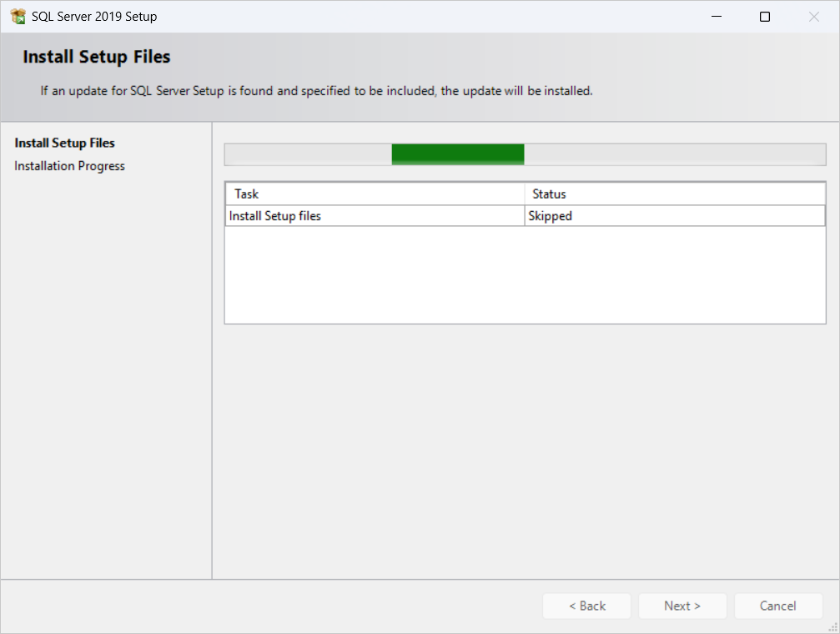This screenshot has width=840, height=634.
Task: Select "Installation Progress" in the left pane
Action: (69, 165)
